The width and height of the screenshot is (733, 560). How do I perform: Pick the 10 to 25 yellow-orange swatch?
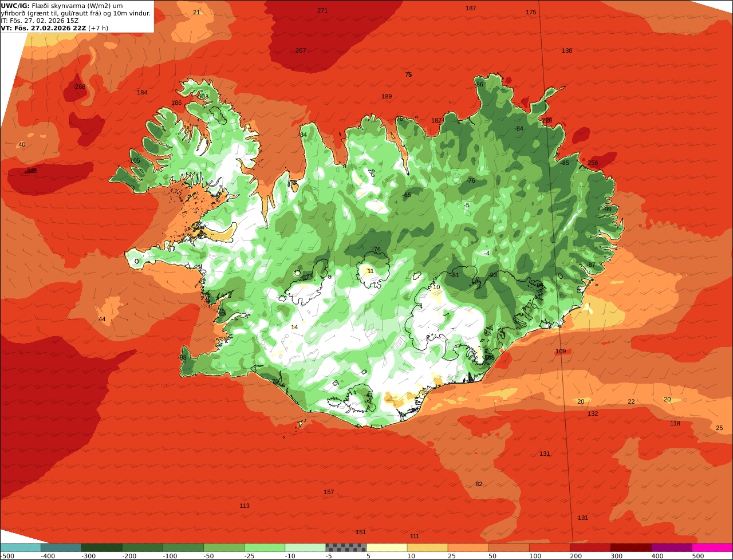tap(427, 547)
